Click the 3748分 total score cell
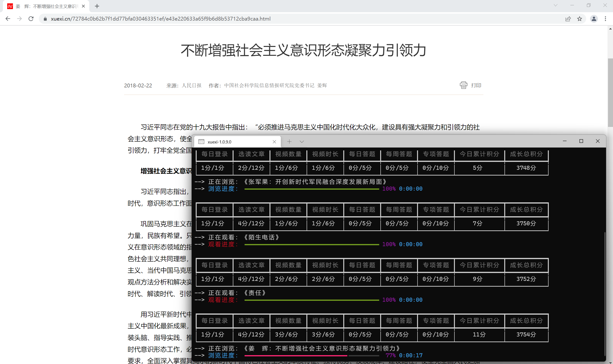 526,168
